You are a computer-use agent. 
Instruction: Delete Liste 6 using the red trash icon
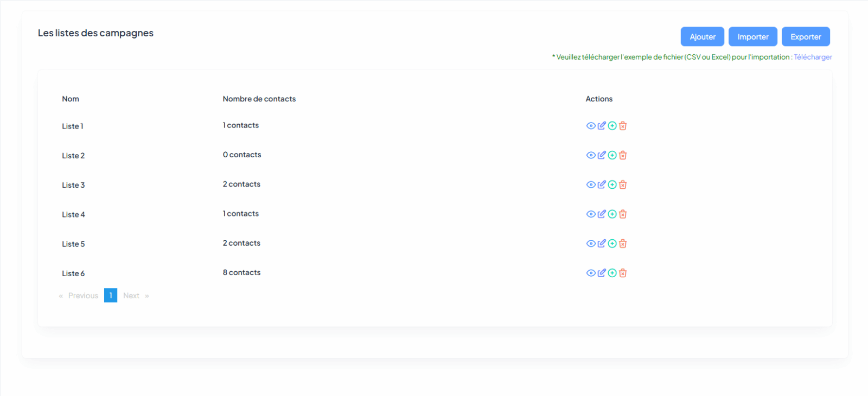(x=623, y=273)
